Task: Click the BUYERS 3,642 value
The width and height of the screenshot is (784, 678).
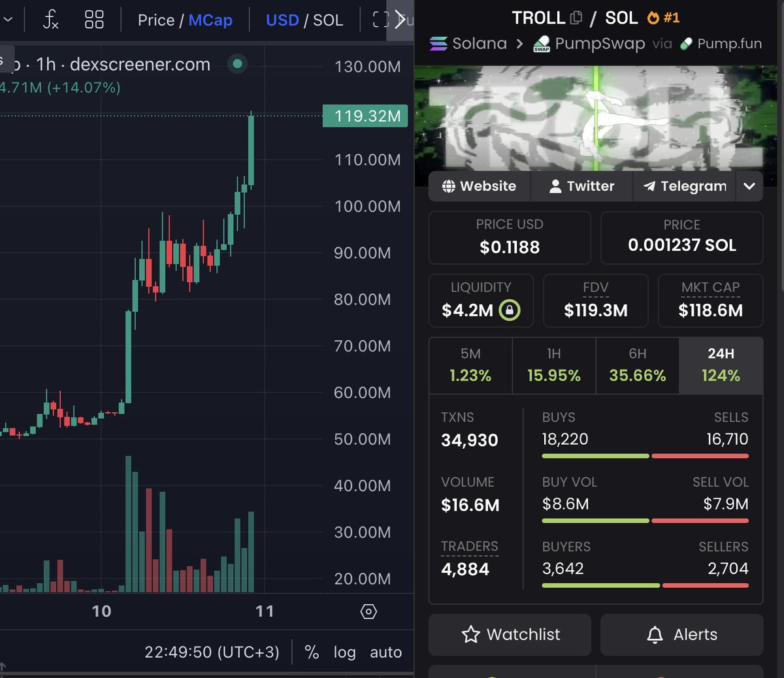Action: pyautogui.click(x=563, y=568)
